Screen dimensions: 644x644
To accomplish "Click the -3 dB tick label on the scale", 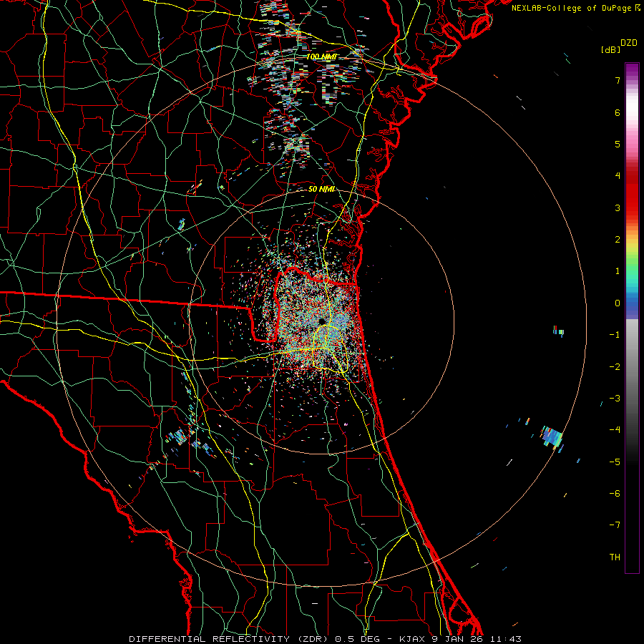I will point(615,399).
